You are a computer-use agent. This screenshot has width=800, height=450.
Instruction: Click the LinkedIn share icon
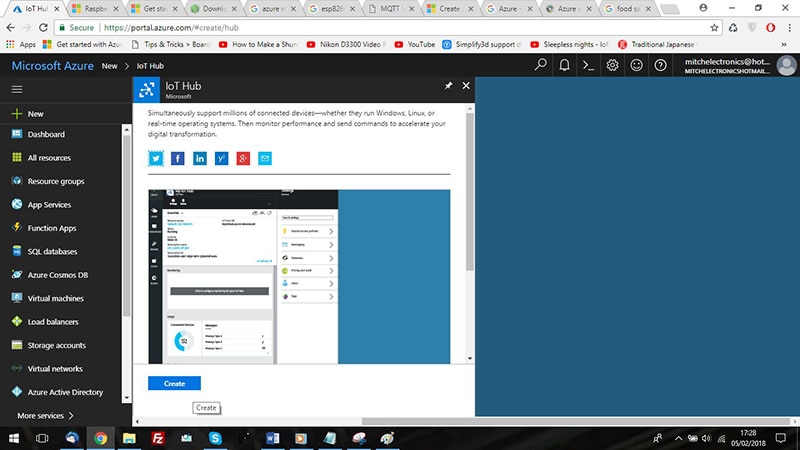(200, 158)
